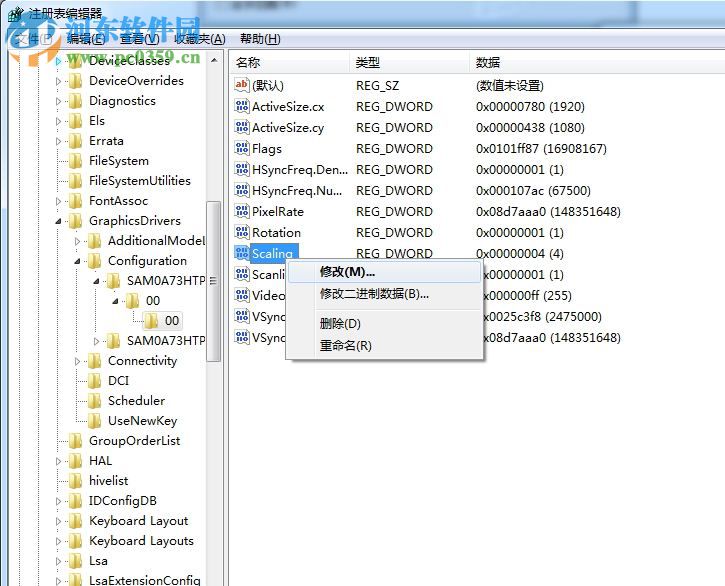This screenshot has height=586, width=725.
Task: Expand the Diagnostics tree node
Action: (58, 101)
